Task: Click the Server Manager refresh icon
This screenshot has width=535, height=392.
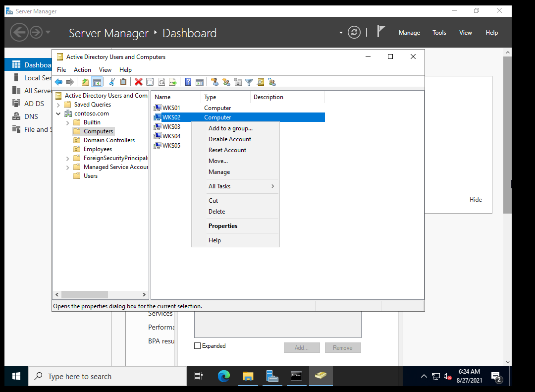Action: coord(354,32)
